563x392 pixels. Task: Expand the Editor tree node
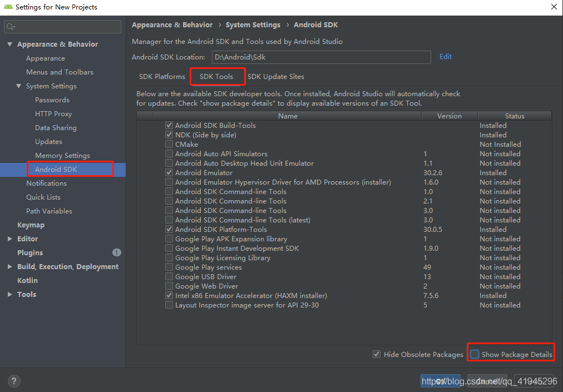tap(9, 239)
